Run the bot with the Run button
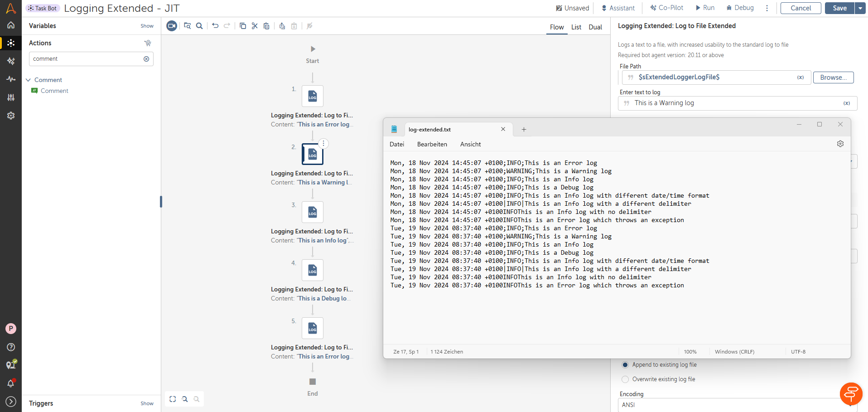Image resolution: width=868 pixels, height=412 pixels. (x=705, y=8)
